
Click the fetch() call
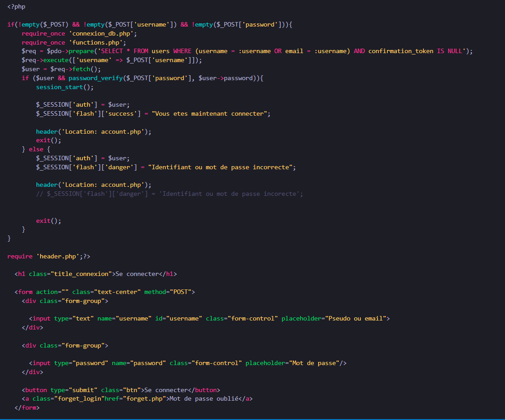[x=86, y=69]
